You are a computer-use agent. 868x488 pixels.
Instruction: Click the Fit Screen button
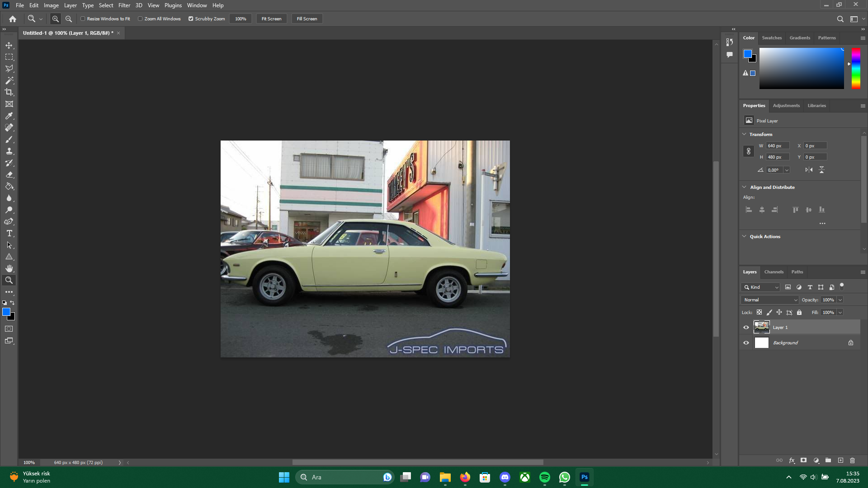click(271, 19)
